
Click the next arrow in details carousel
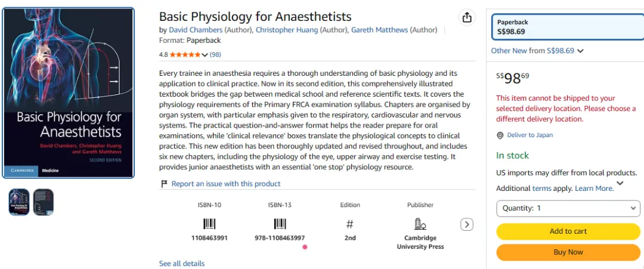click(467, 225)
